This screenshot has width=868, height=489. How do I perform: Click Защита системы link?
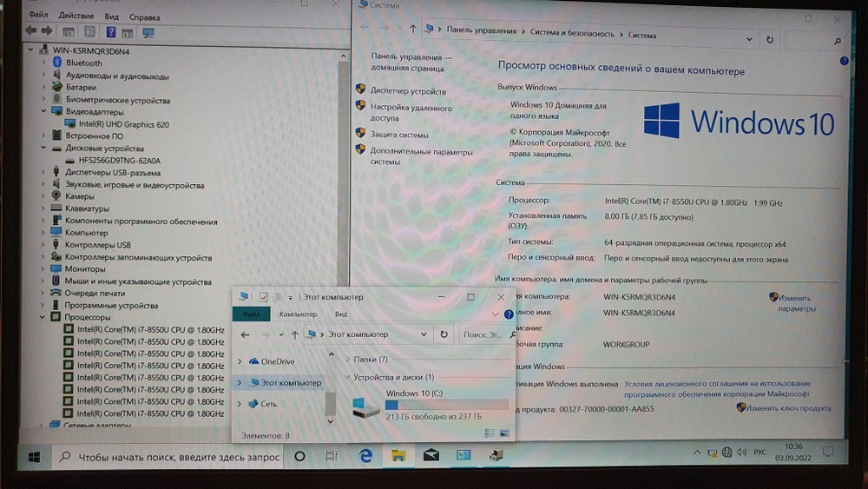(399, 135)
